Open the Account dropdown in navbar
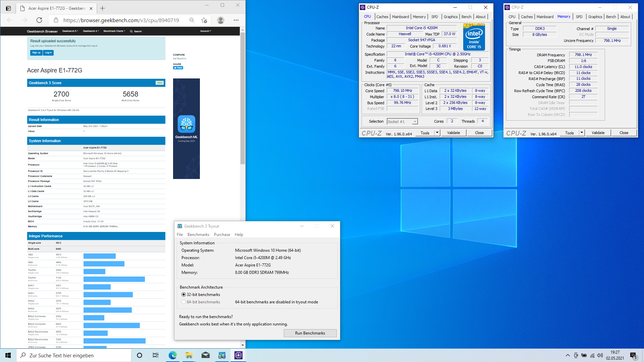Image resolution: width=644 pixels, height=362 pixels. click(206, 31)
